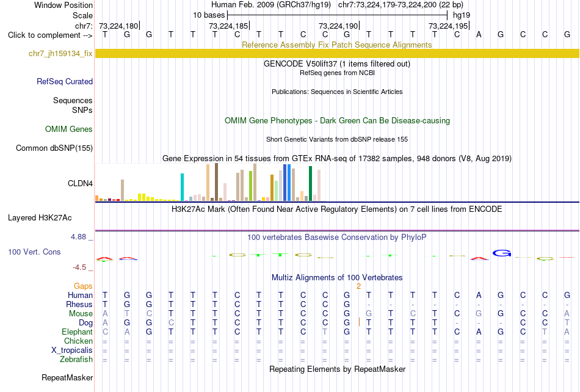Screen dimensions: 580x392
Task: Click the large blue G in PhyloP logo
Action: tap(502, 253)
